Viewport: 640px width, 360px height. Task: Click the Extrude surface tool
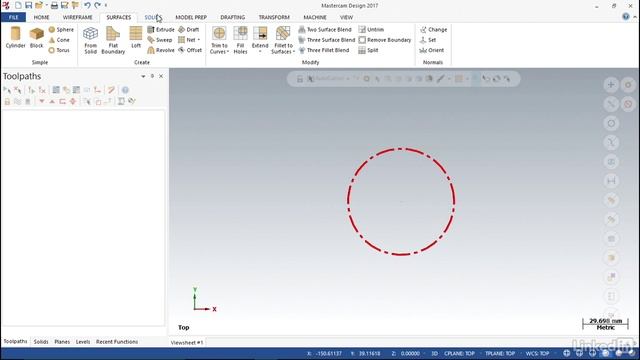tap(161, 29)
